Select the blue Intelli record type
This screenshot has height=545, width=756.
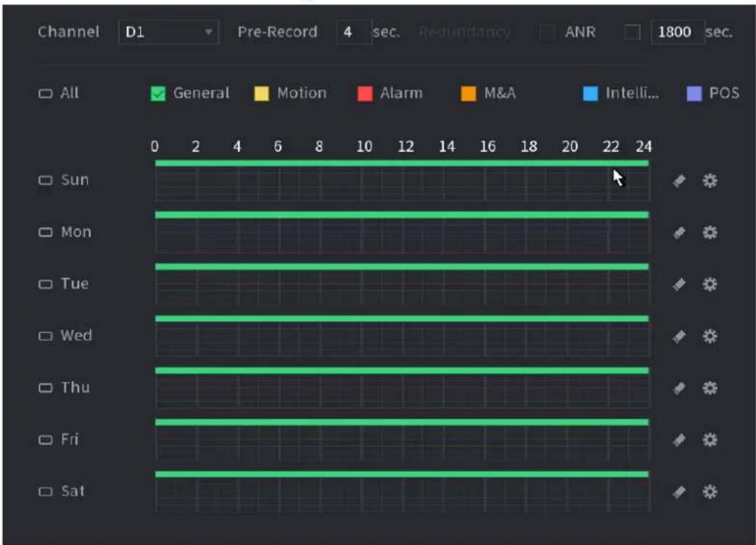590,94
